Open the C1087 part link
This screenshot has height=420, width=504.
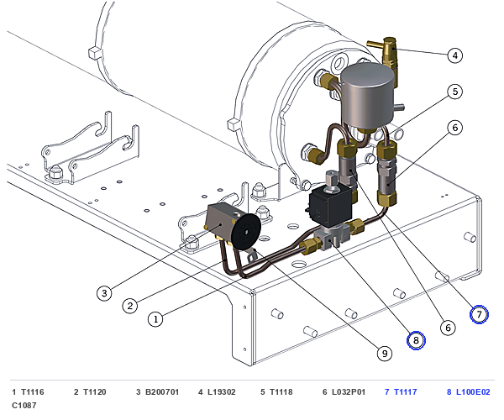click(x=24, y=406)
